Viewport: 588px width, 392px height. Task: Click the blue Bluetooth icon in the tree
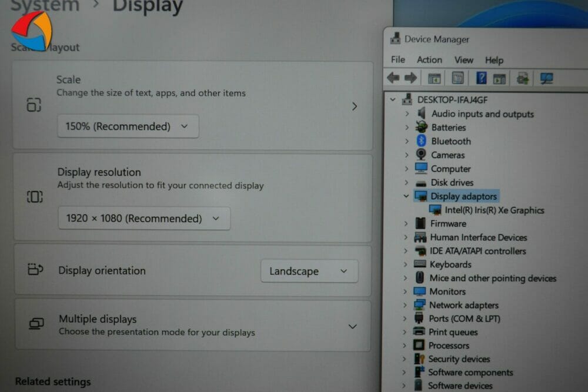click(x=421, y=141)
